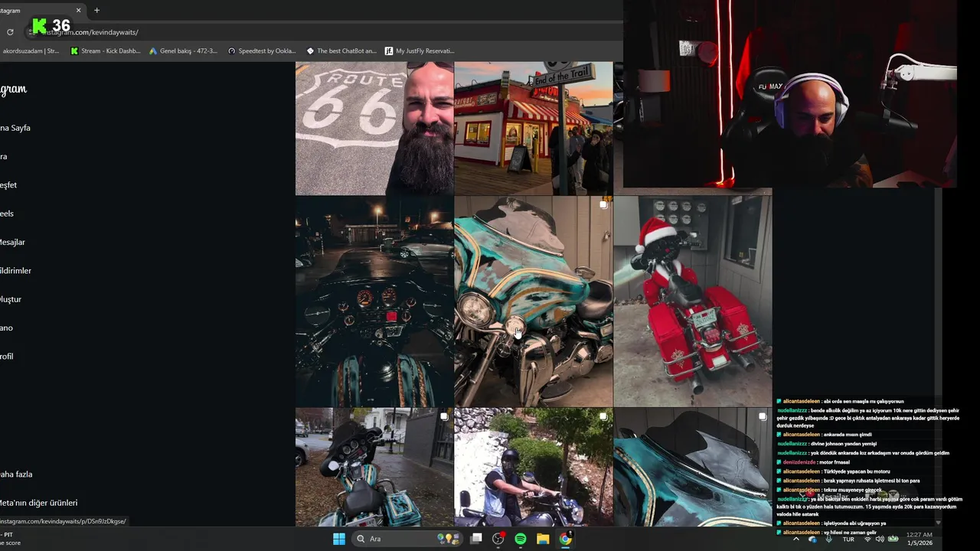Click chat message 'Türkiyede yapacan bu motoru'
Image resolution: width=980 pixels, height=551 pixels.
point(857,471)
